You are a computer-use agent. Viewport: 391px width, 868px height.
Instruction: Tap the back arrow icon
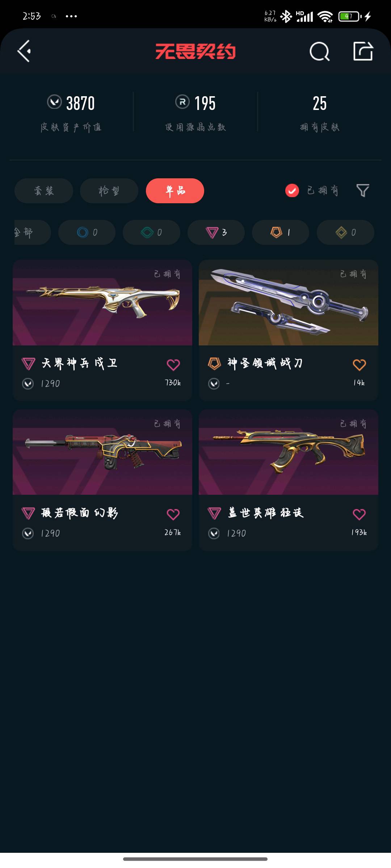24,51
